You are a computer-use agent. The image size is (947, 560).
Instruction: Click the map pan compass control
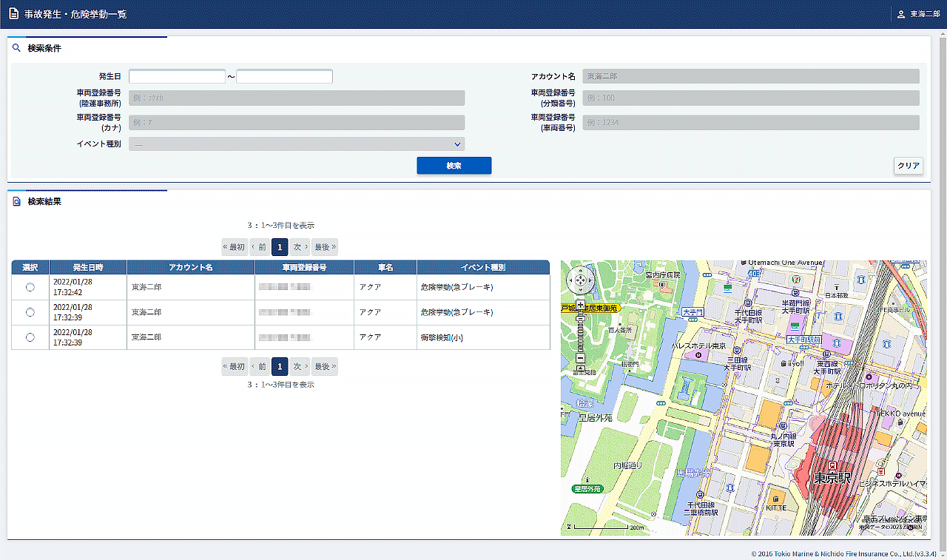tap(580, 281)
